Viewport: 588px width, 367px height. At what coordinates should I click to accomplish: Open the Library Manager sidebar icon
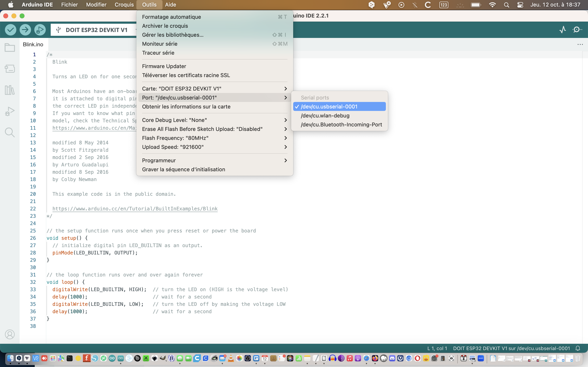tap(10, 90)
